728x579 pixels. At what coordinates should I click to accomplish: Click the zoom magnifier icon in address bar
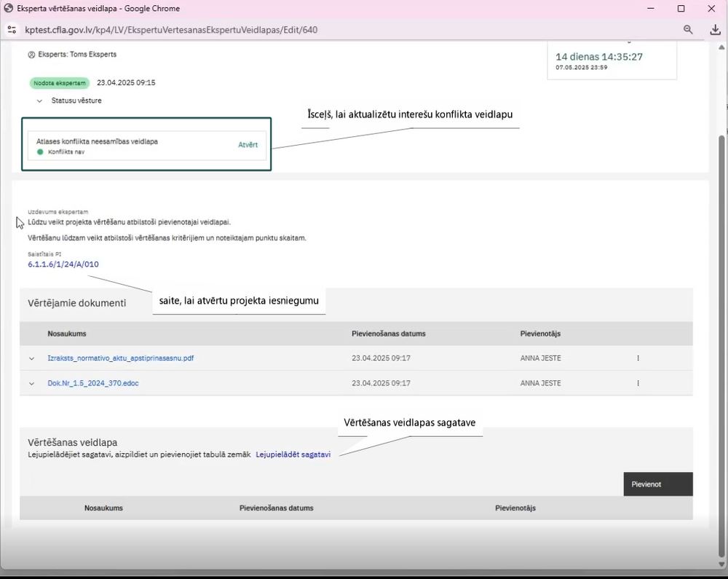tap(688, 30)
